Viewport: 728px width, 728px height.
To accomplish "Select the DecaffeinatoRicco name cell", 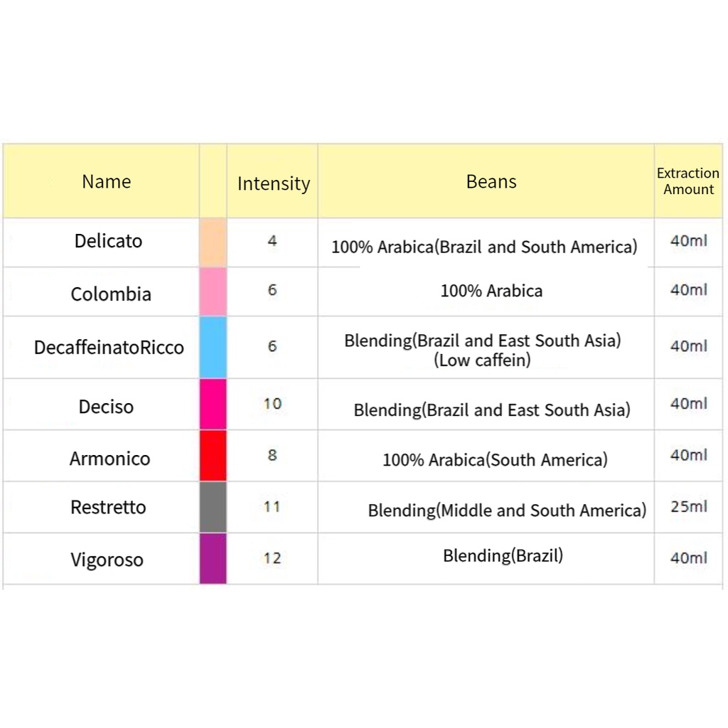I will click(109, 348).
